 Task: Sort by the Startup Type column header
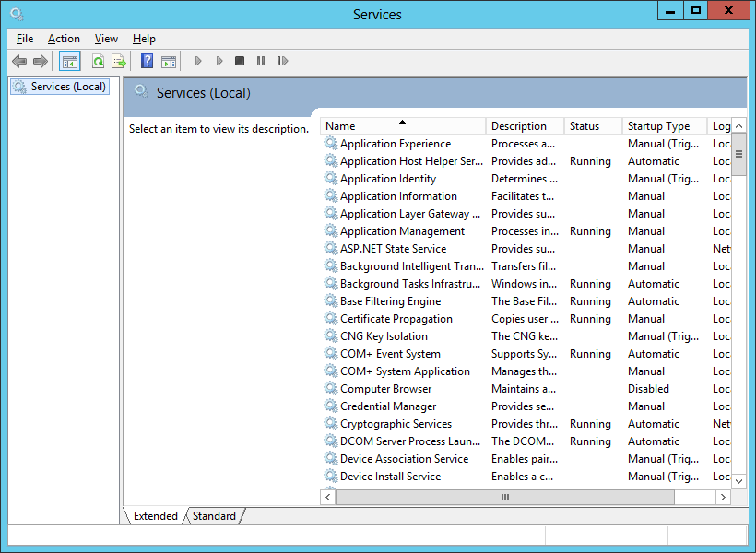658,126
